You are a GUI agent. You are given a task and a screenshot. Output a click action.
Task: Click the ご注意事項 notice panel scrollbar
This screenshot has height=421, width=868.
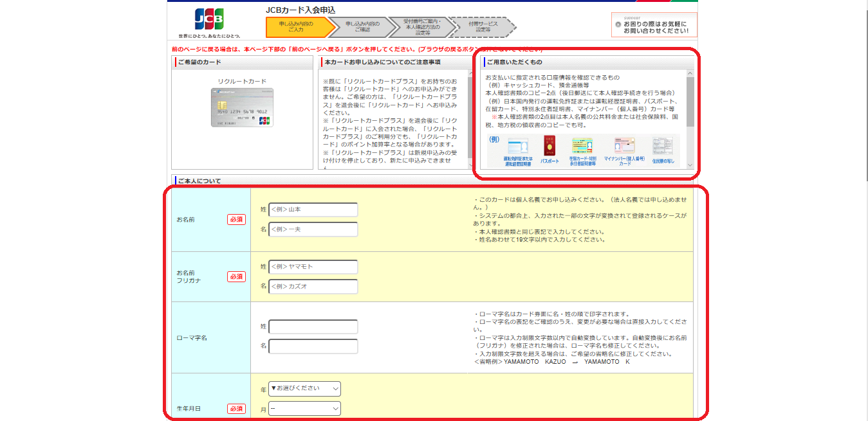pos(471,119)
